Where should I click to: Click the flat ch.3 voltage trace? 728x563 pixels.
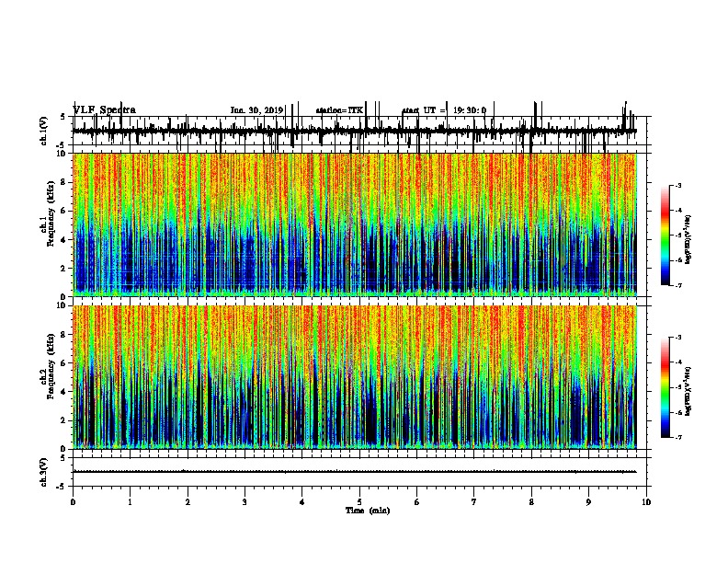click(x=355, y=472)
